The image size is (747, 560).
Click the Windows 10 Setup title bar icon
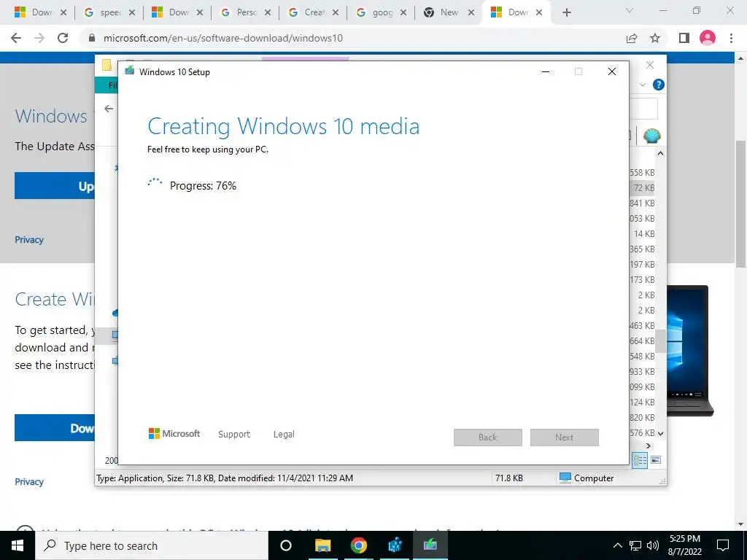(x=130, y=71)
